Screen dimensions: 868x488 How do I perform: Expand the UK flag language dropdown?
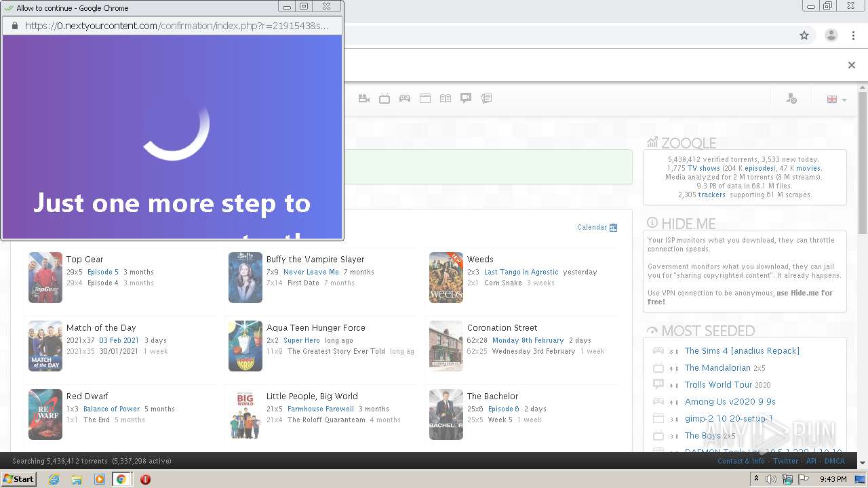[x=837, y=100]
